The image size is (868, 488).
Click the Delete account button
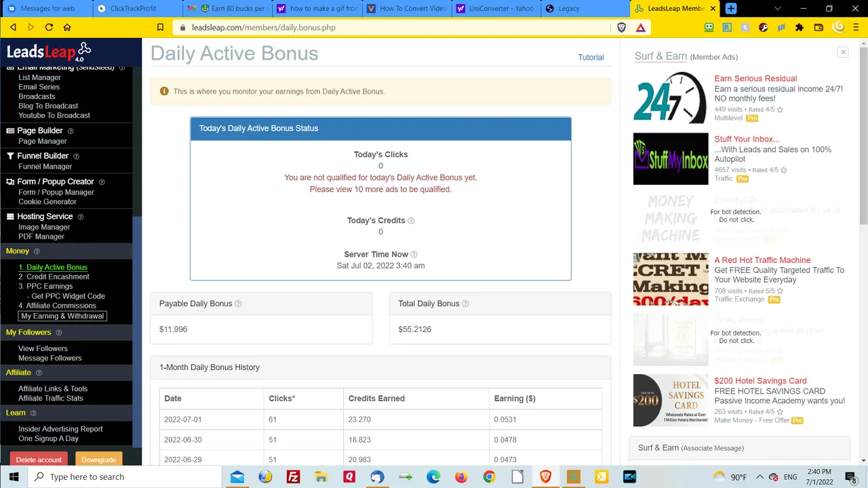(x=39, y=460)
